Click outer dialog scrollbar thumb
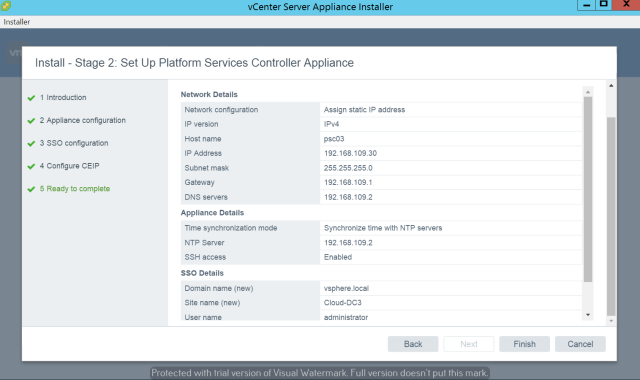 pos(611,216)
